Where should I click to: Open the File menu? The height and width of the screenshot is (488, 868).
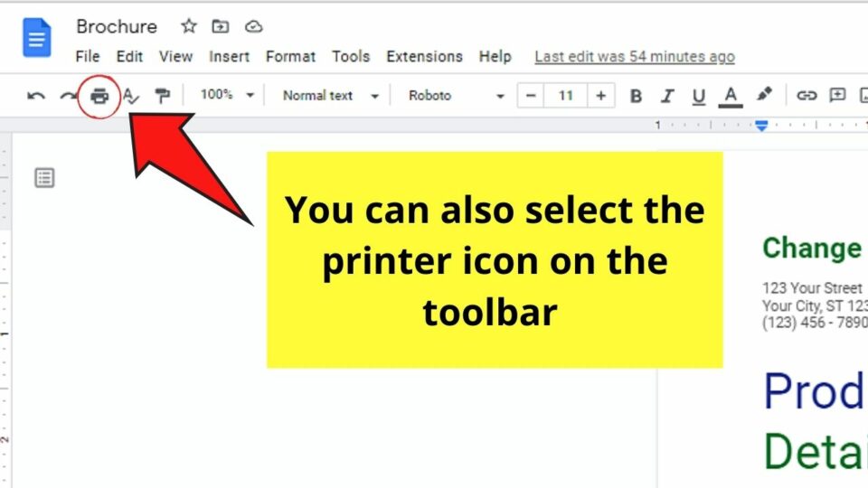click(88, 56)
